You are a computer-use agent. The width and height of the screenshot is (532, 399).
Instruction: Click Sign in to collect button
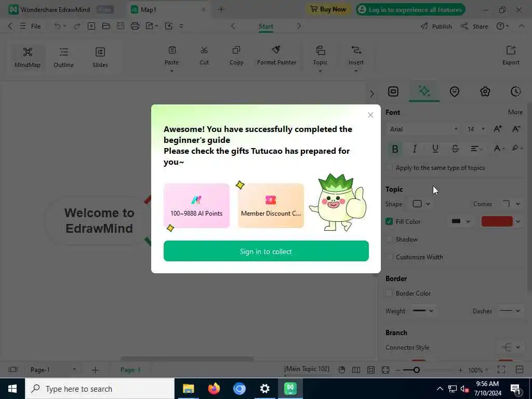coord(266,251)
